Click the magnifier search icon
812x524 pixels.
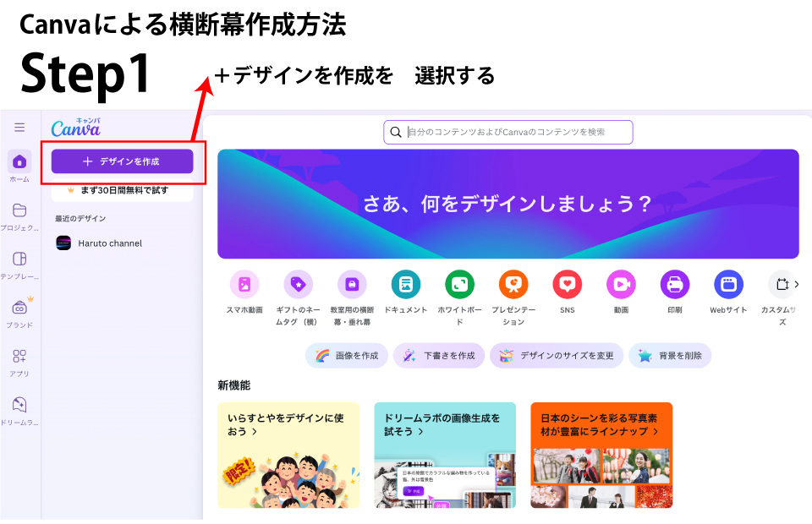(x=396, y=132)
